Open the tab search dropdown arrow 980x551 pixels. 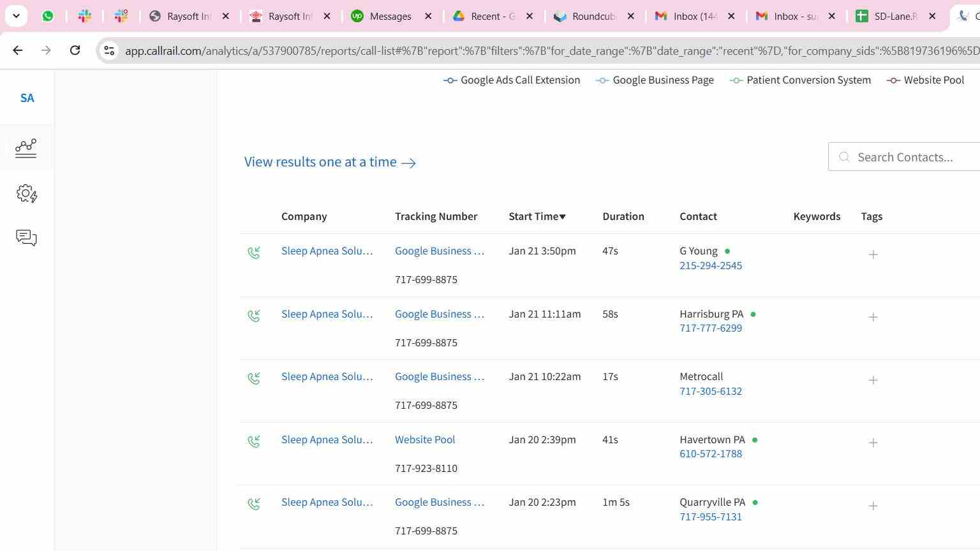click(x=16, y=16)
